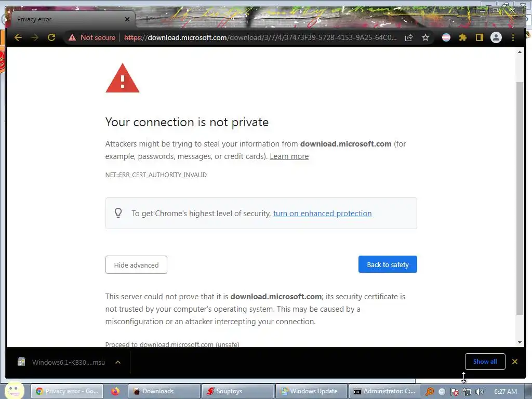Maximize the Chrome window
532x399 pixels.
495,10
